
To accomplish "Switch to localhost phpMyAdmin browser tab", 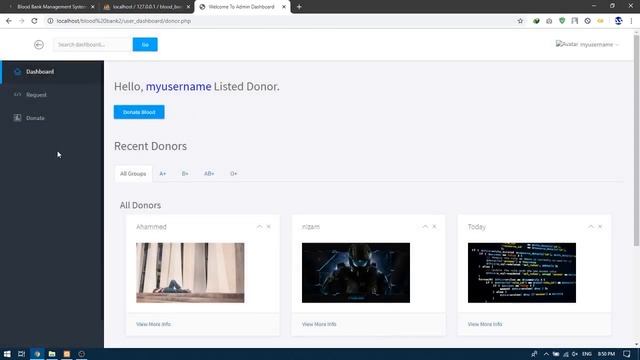I will pyautogui.click(x=147, y=7).
